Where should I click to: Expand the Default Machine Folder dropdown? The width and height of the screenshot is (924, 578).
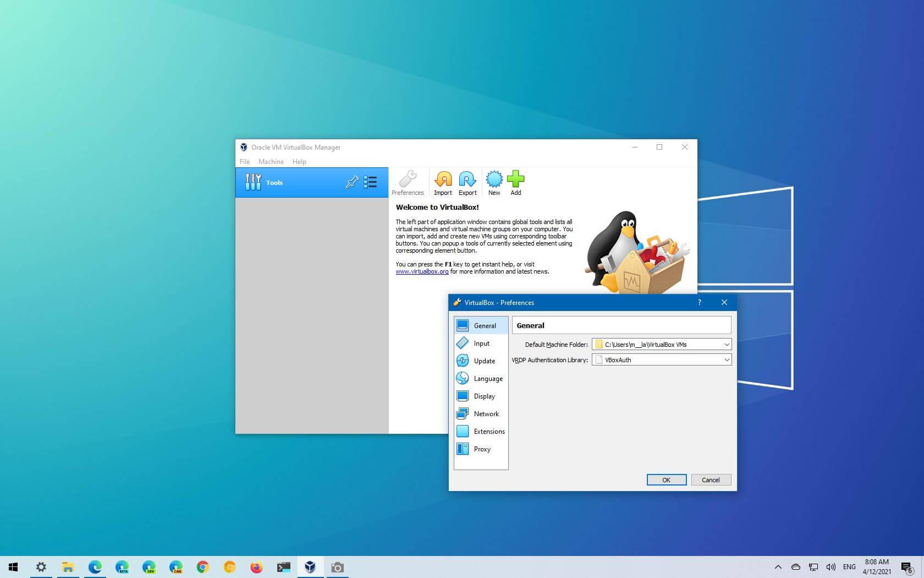tap(726, 344)
